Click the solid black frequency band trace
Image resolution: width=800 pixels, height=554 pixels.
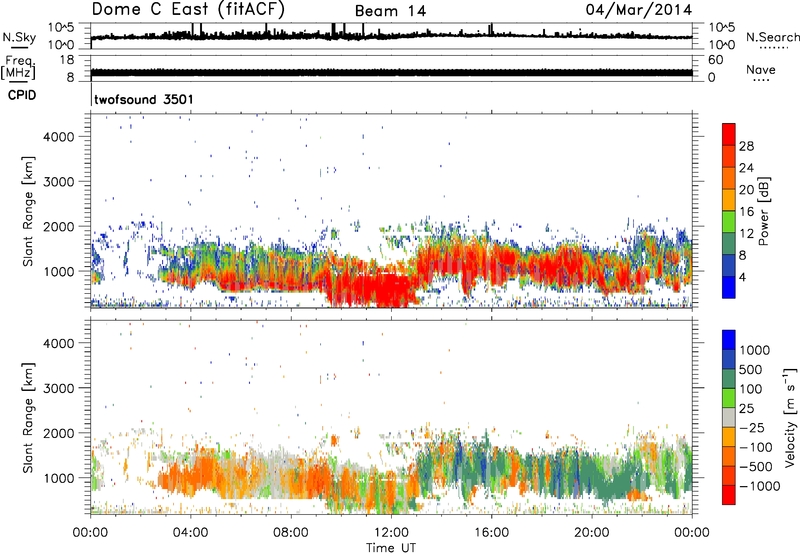391,72
